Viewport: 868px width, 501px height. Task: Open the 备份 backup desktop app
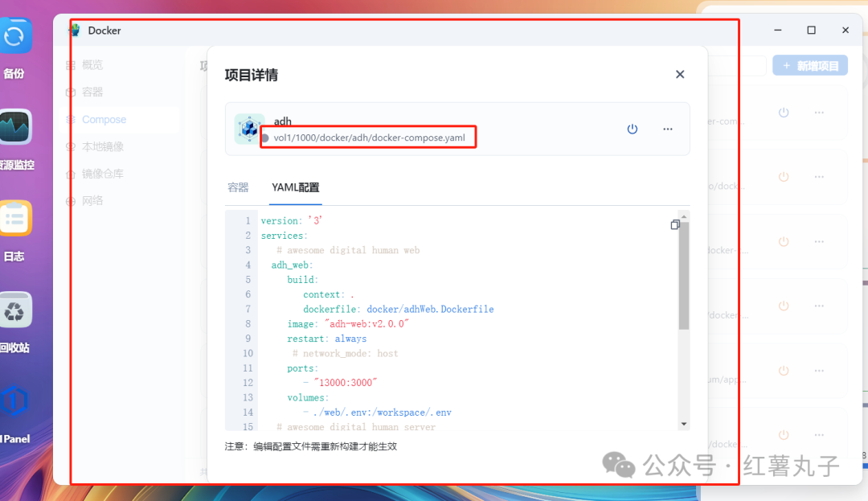tap(14, 36)
